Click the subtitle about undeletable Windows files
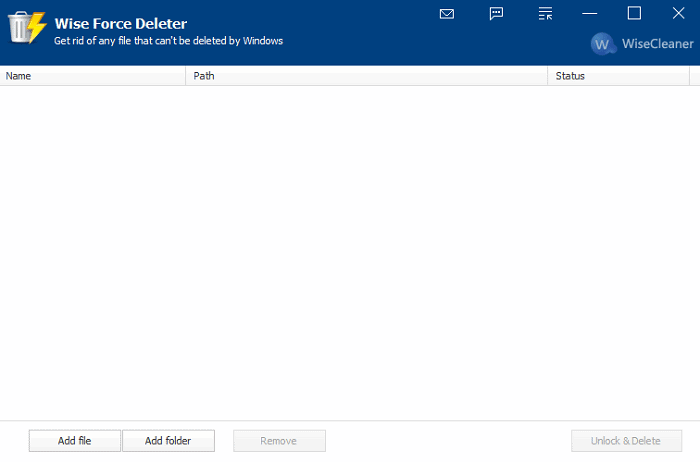Viewport: 700px width, 462px height. (x=168, y=41)
